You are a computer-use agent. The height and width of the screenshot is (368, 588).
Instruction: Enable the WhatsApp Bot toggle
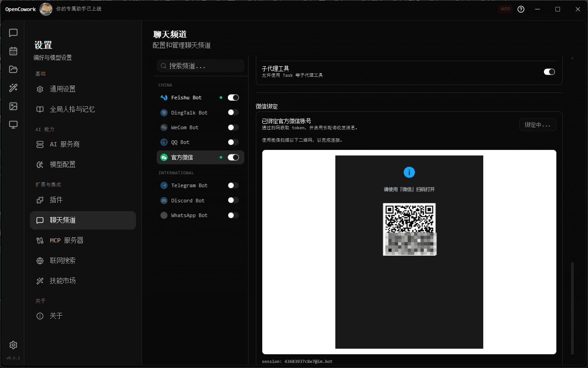pos(233,215)
